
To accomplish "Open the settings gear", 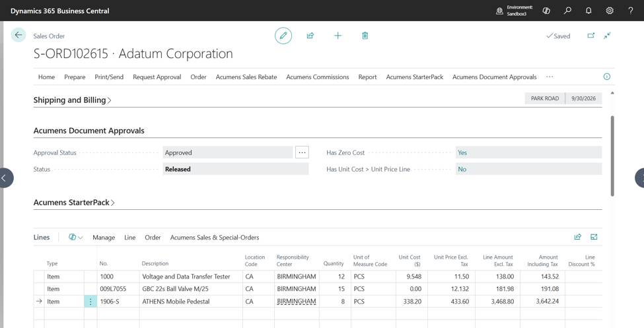I will click(610, 11).
